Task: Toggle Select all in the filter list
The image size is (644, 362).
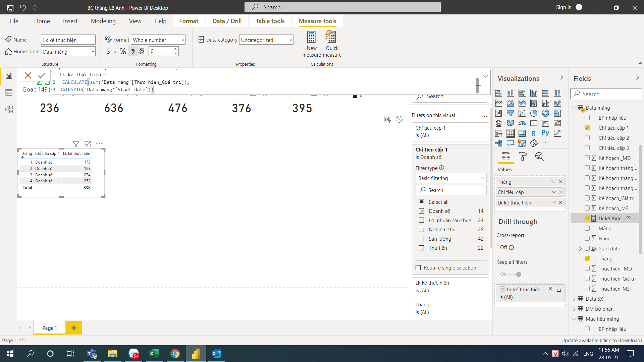Action: [x=421, y=202]
